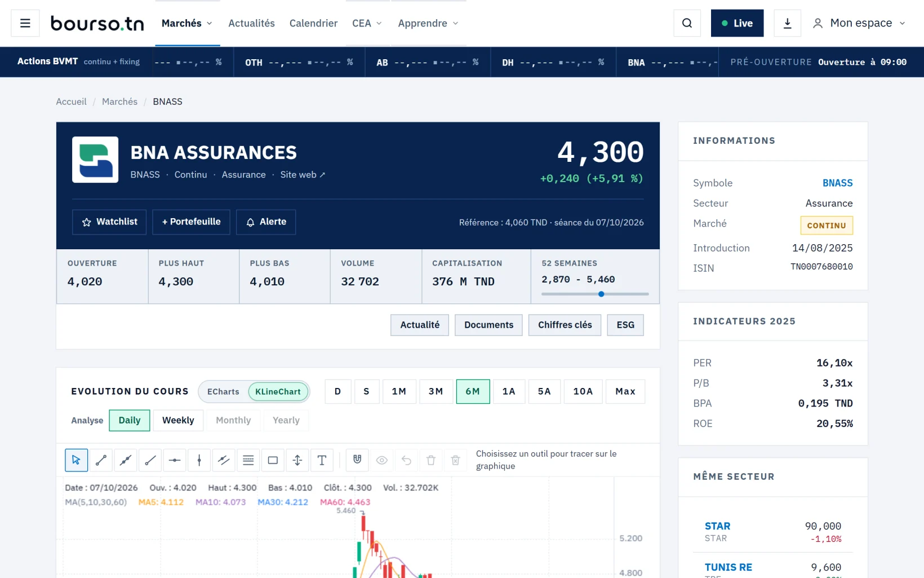The height and width of the screenshot is (578, 924).
Task: Click the download icon button
Action: point(787,23)
